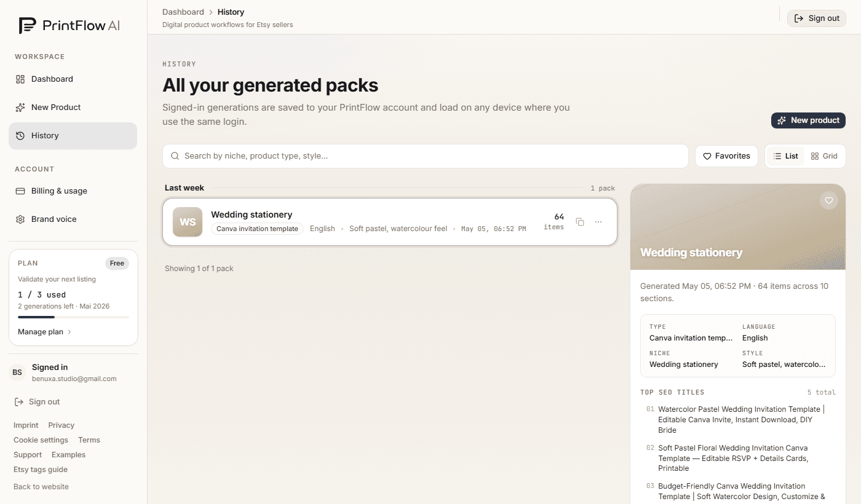The height and width of the screenshot is (504, 861).
Task: Click the dark New product button
Action: point(808,120)
